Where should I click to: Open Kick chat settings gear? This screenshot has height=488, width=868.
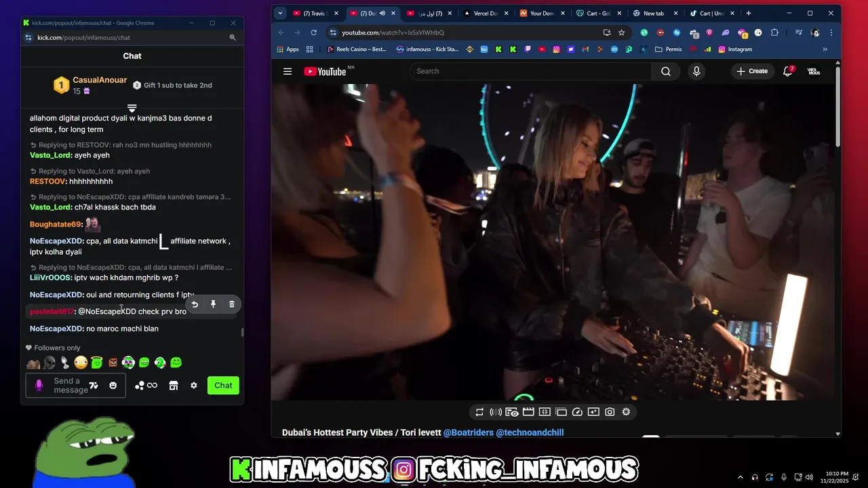(194, 386)
